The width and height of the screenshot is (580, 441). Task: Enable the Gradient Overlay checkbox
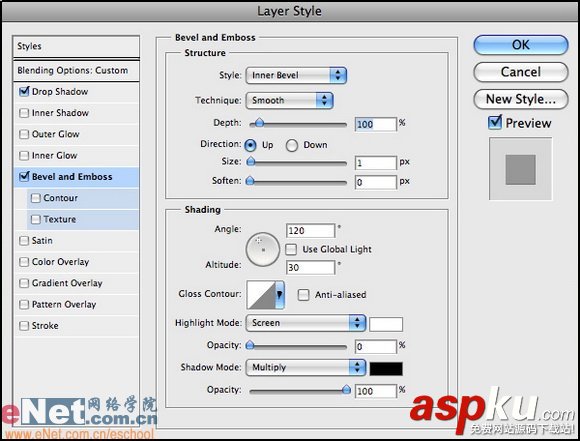tap(24, 283)
